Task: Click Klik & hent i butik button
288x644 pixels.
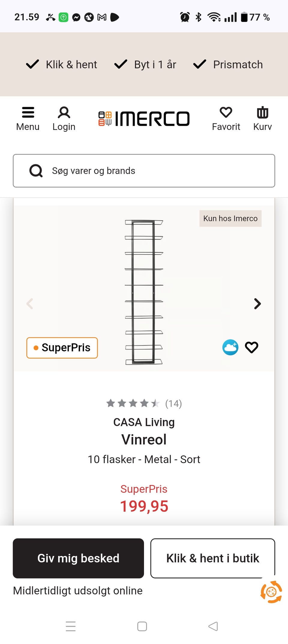Action: pyautogui.click(x=213, y=558)
